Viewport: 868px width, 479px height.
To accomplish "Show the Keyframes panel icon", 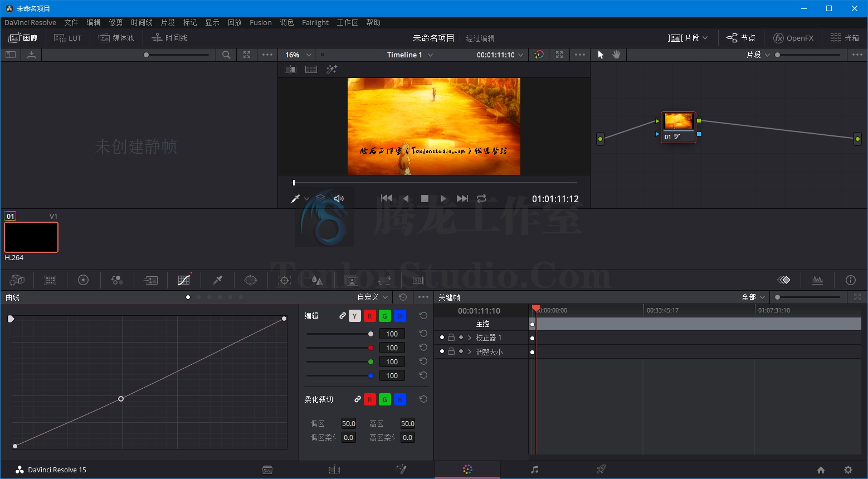I will [x=784, y=280].
